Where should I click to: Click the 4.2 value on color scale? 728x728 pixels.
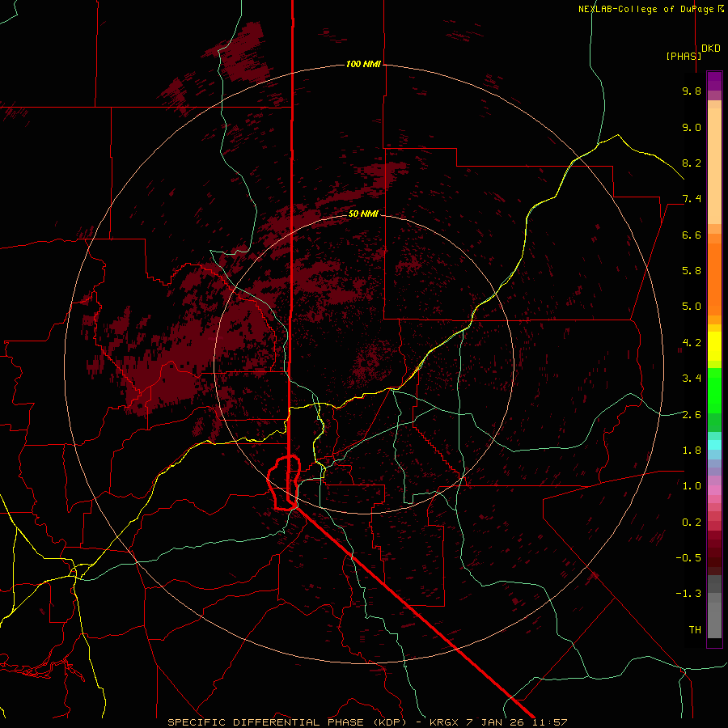click(692, 343)
